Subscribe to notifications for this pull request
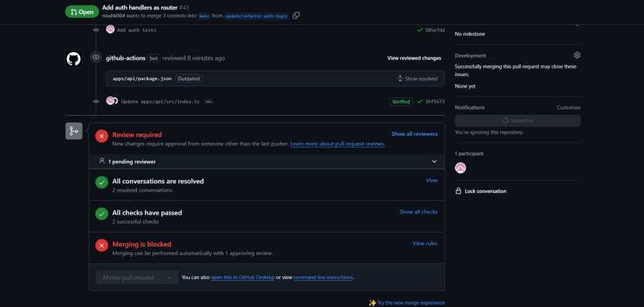 click(517, 120)
